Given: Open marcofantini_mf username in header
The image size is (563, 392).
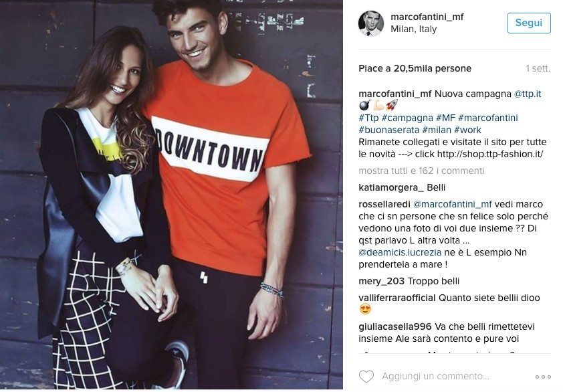Looking at the screenshot, I should 427,17.
